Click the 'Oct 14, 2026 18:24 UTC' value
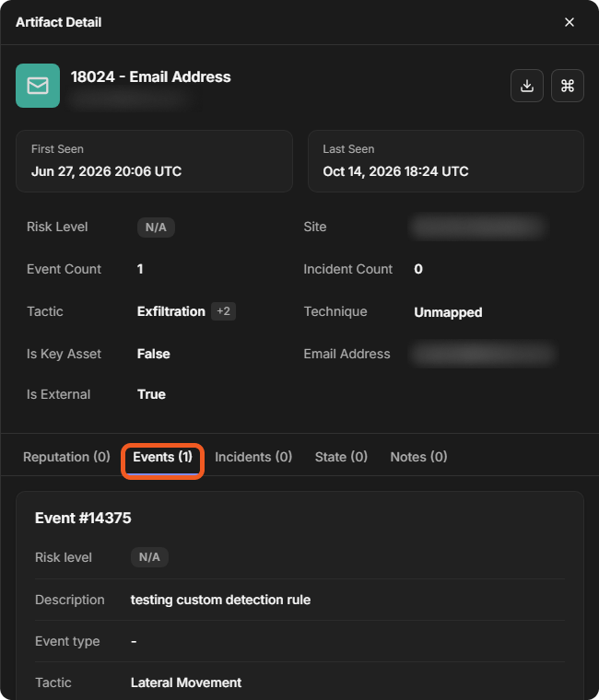The image size is (599, 700). pyautogui.click(x=395, y=171)
